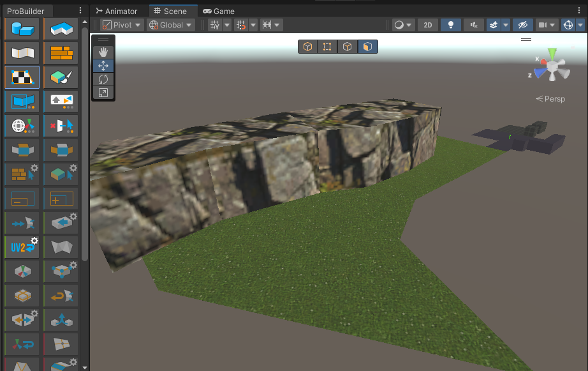Toggle scene lighting lightbulb button
588x371 pixels.
point(451,25)
